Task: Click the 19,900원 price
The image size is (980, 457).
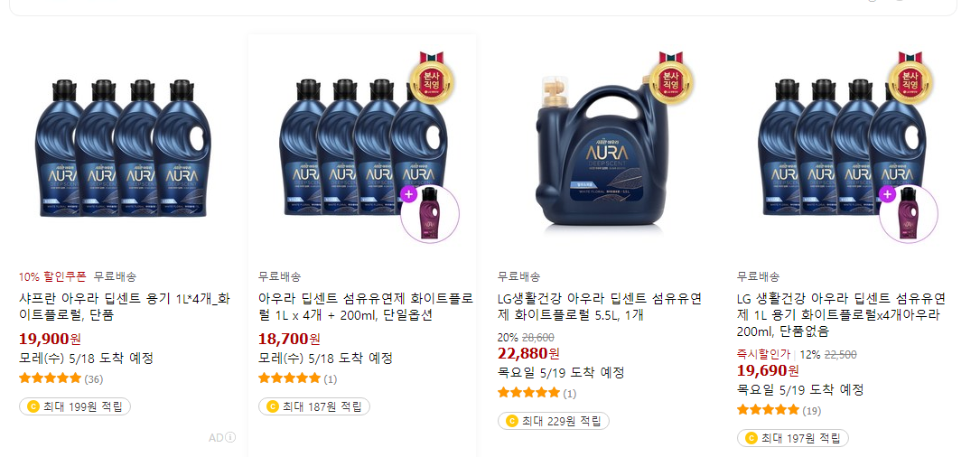Action: (50, 340)
